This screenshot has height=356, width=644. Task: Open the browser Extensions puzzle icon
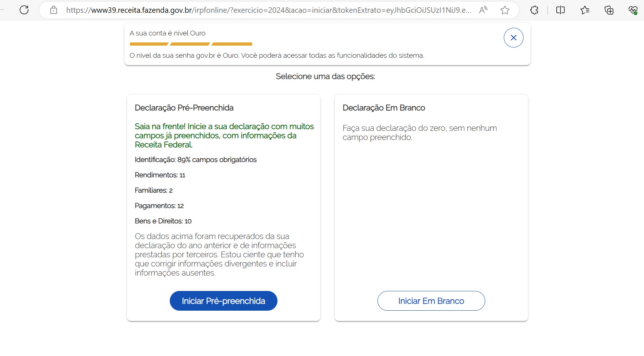coord(534,10)
